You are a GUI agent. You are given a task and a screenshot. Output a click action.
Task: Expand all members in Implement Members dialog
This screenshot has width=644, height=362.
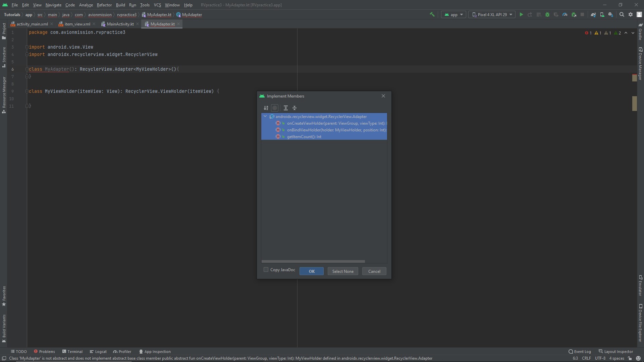click(x=286, y=108)
